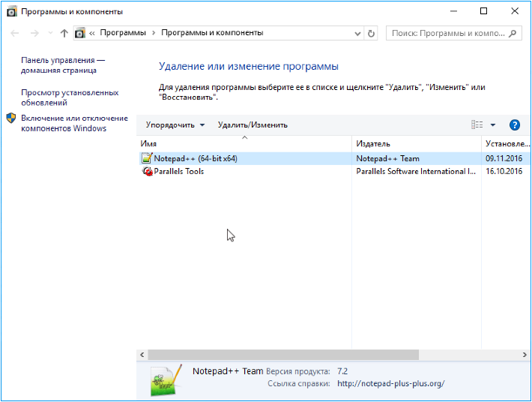Viewport: 532px width, 402px height.
Task: Click the 16.10.2016 install date
Action: pos(504,171)
